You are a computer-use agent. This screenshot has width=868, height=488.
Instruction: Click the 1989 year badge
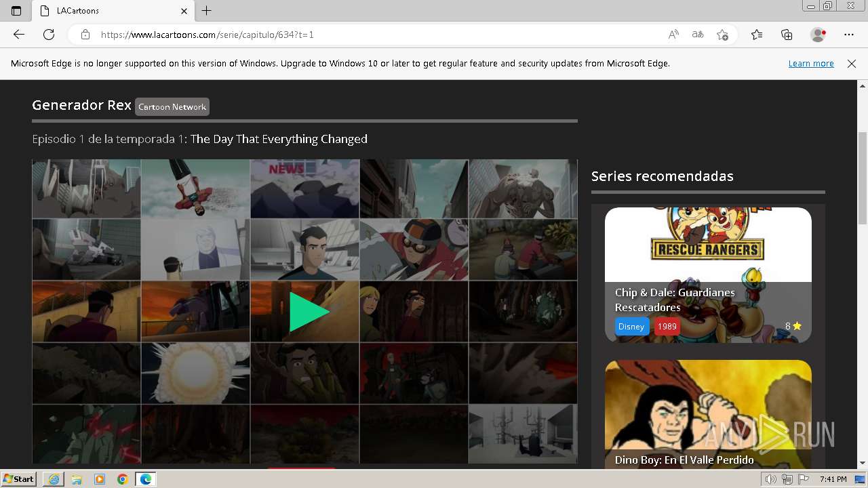click(x=667, y=326)
